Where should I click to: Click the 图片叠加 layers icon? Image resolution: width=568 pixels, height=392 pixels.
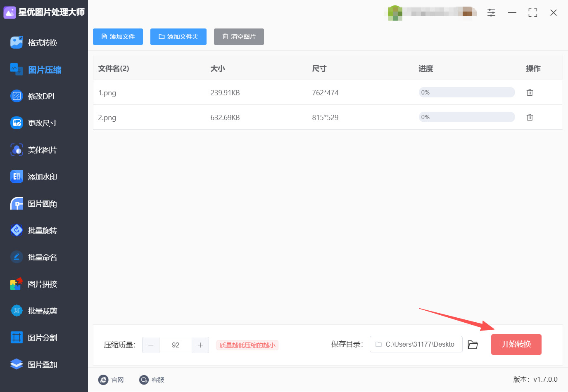[17, 364]
